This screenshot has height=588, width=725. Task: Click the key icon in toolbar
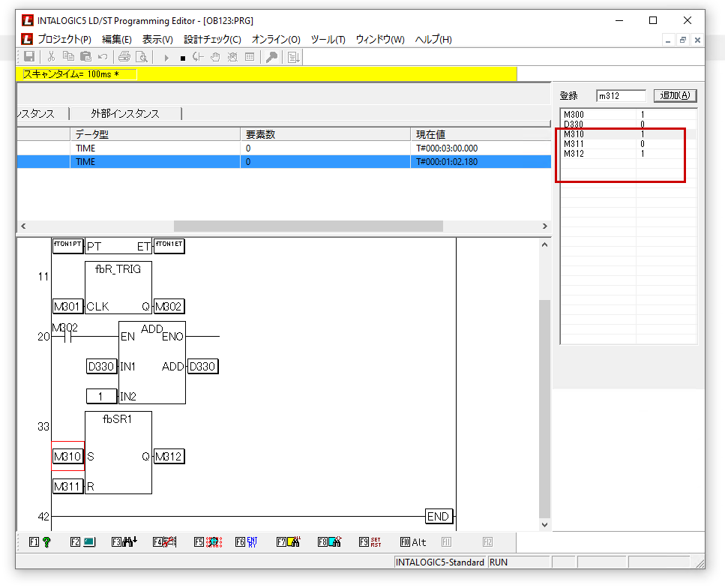[272, 57]
